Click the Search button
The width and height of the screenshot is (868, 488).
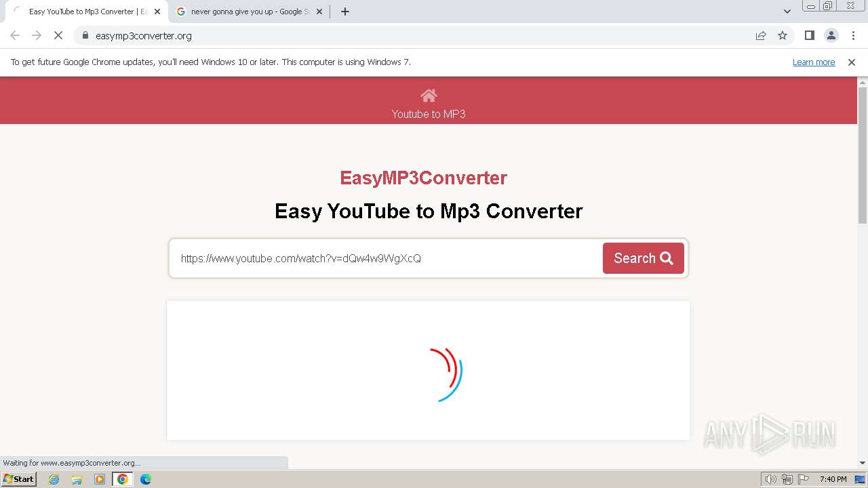click(x=643, y=258)
